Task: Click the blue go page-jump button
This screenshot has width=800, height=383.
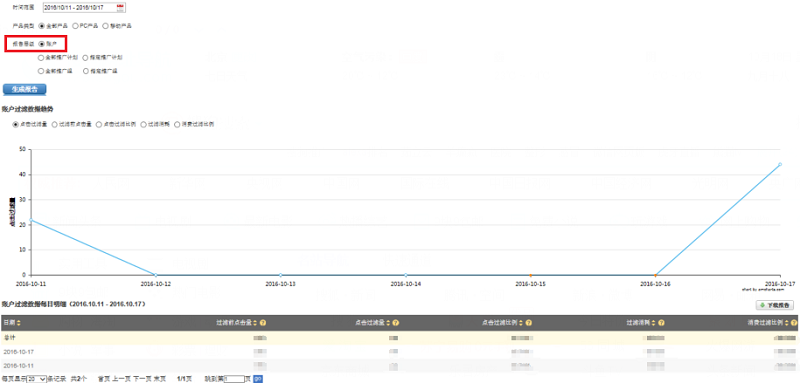Action: (x=258, y=379)
